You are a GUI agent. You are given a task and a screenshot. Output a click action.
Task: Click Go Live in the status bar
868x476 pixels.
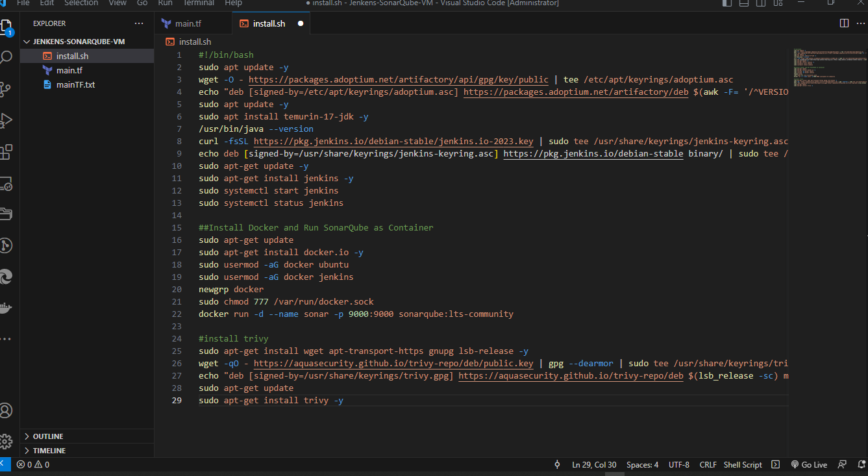click(809, 464)
